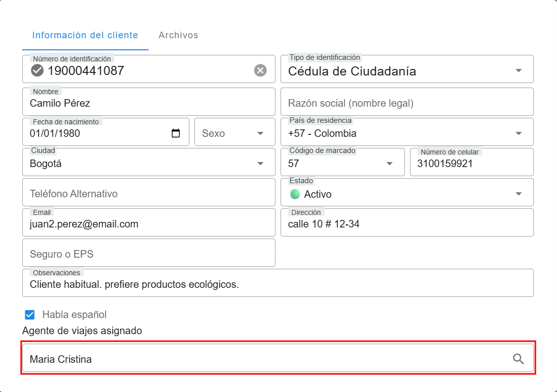
Task: Select the Información del cliente tab
Action: (85, 35)
